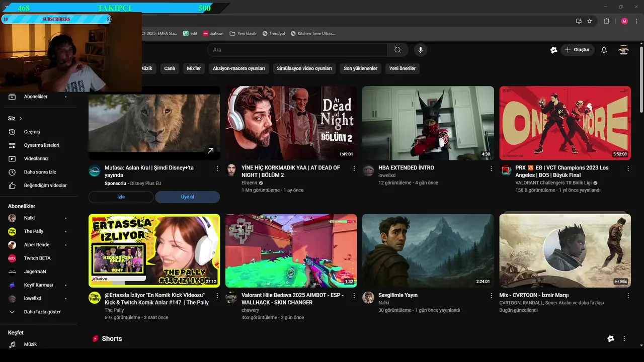Open the edit bookmark
The image size is (644, 362).
click(190, 34)
